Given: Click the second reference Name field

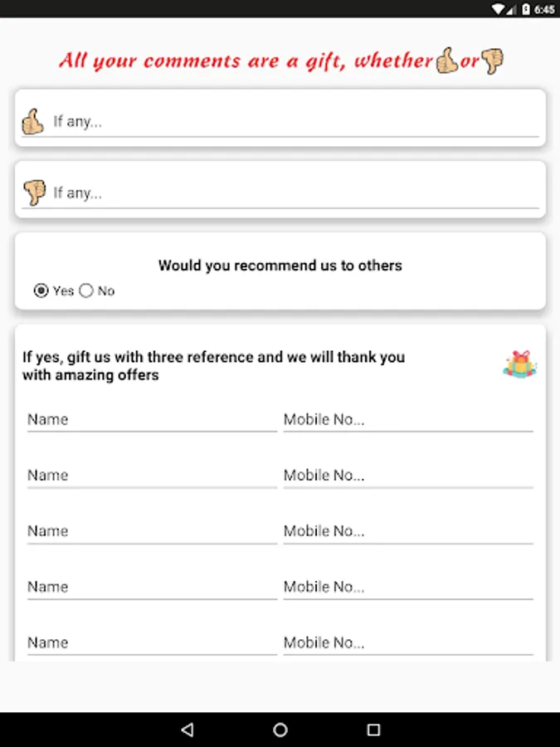Looking at the screenshot, I should point(151,476).
